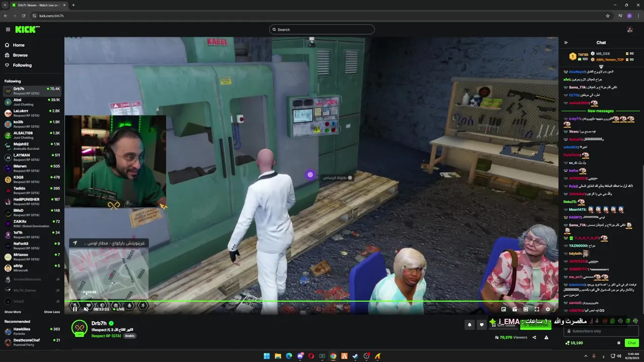Reload the page
This screenshot has height=362, width=644.
[24, 16]
